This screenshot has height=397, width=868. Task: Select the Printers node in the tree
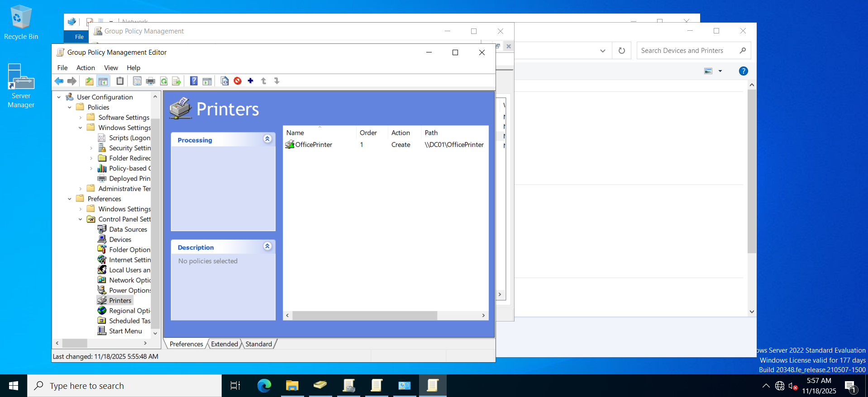coord(120,301)
